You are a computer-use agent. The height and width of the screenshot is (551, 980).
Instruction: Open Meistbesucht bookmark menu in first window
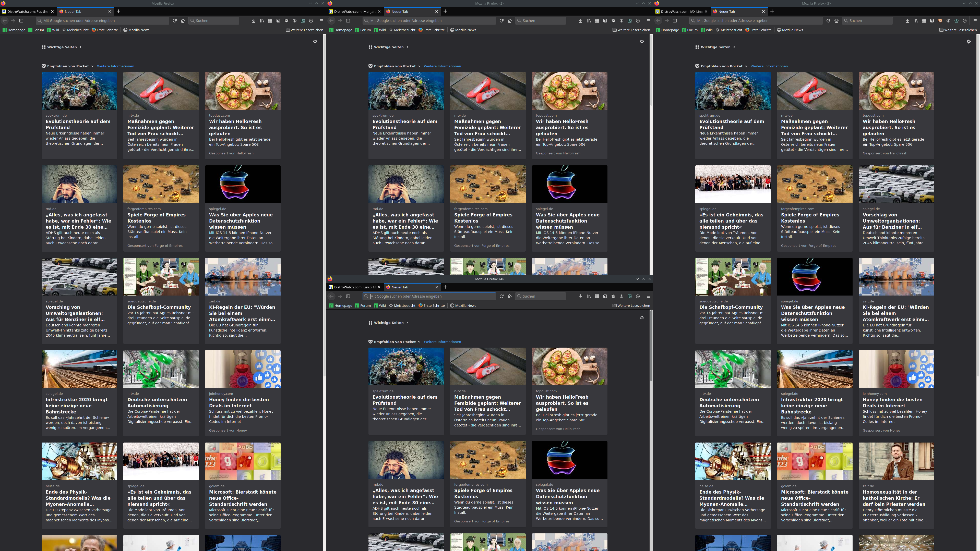click(x=75, y=30)
